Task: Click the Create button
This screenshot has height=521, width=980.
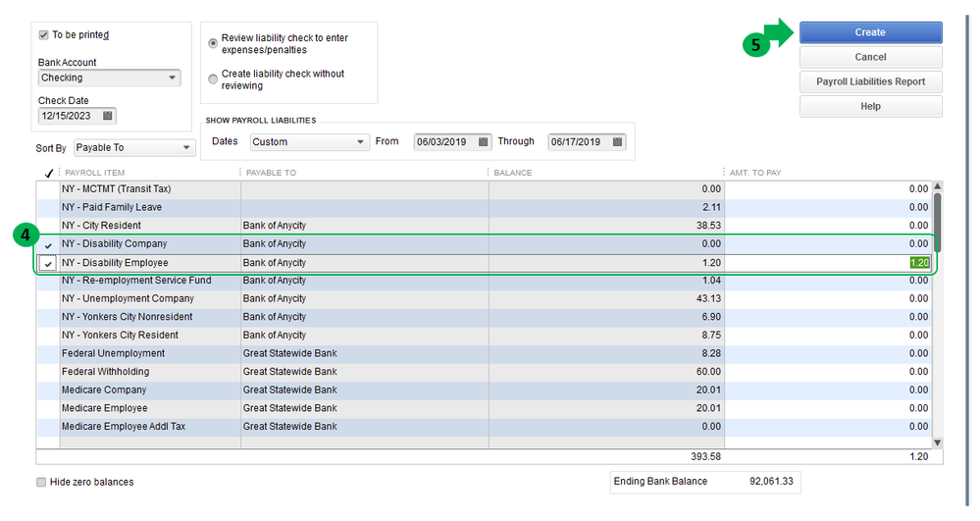Action: 871,32
